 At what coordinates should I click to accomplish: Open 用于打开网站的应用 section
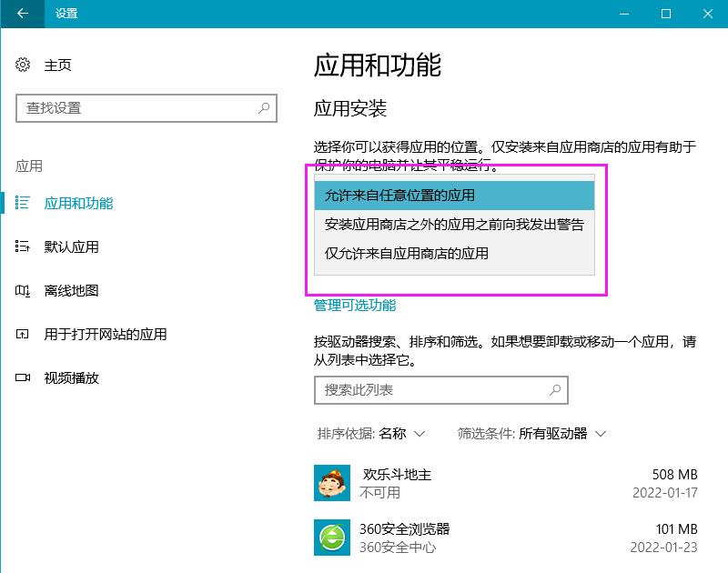[106, 334]
